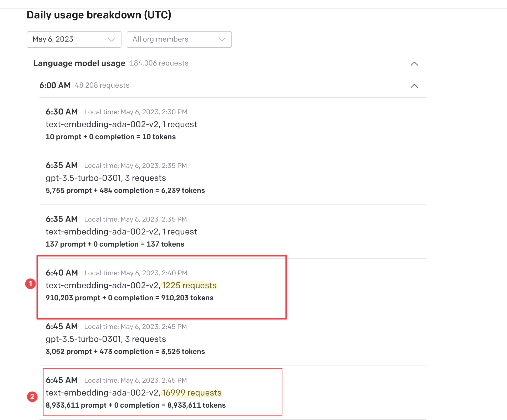Screen dimensions: 507x420
Task: Click the red annotation badge numbered 2
Action: pyautogui.click(x=32, y=397)
